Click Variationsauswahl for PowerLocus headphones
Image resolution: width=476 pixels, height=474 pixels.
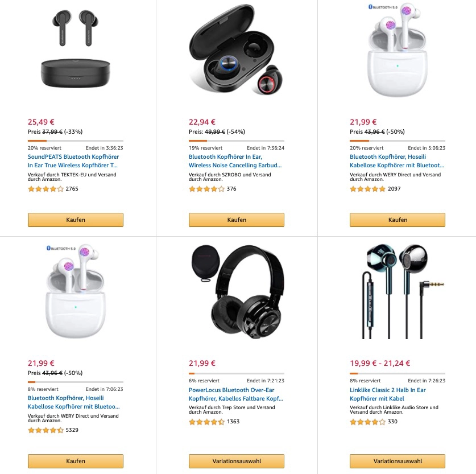(237, 461)
